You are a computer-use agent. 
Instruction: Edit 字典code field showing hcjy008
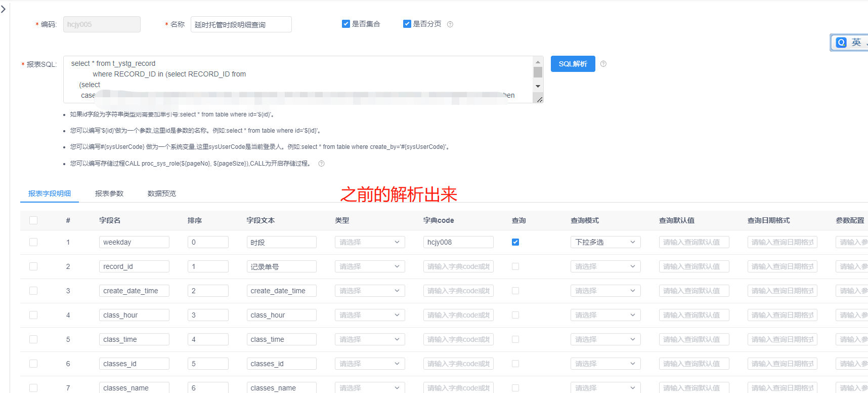[x=458, y=242]
